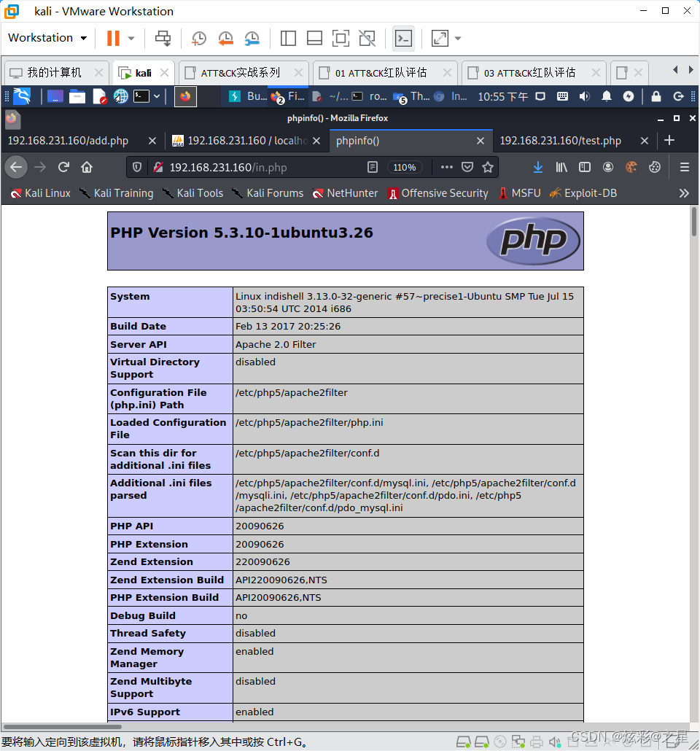The width and height of the screenshot is (700, 751).
Task: Open Firefox page actions menu
Action: point(446,167)
